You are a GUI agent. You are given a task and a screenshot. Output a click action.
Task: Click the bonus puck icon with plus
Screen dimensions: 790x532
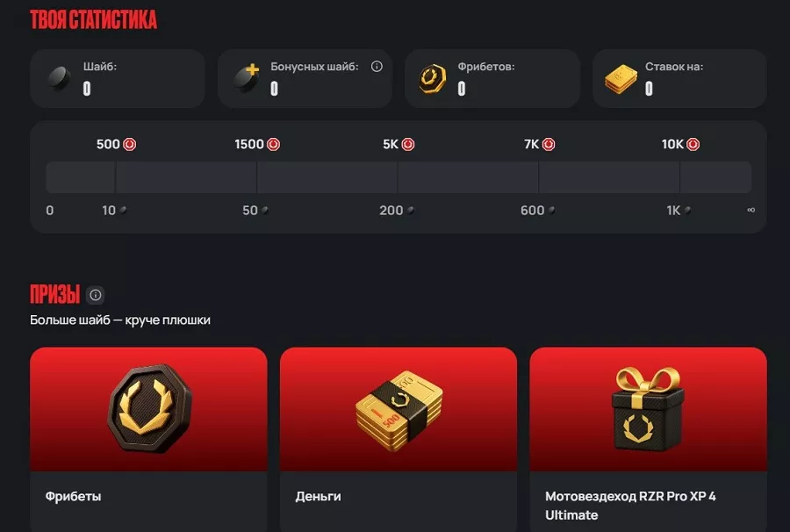click(247, 77)
